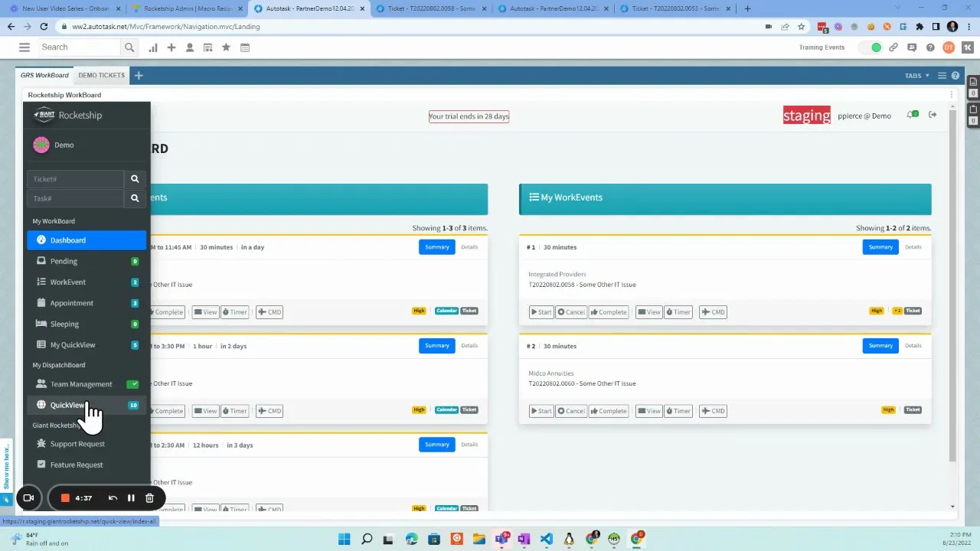Click the plus icon to create new item
The height and width of the screenshot is (551, 980).
(x=171, y=47)
